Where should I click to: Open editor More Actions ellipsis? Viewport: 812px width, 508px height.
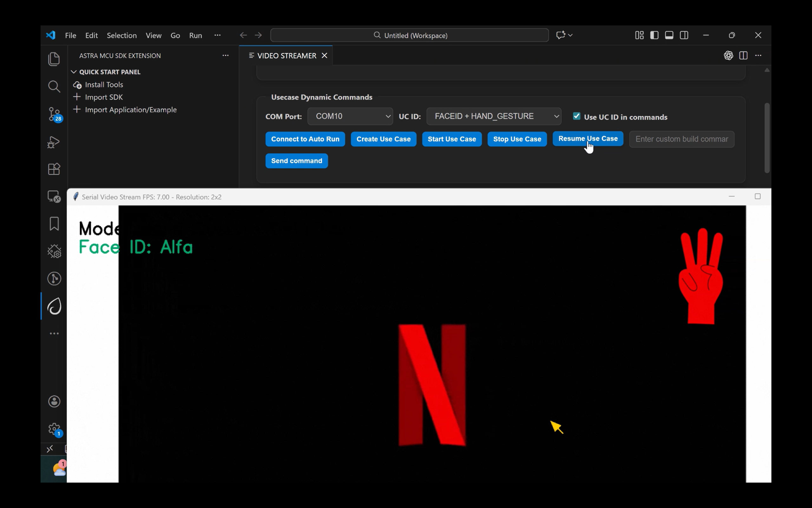[x=758, y=56]
